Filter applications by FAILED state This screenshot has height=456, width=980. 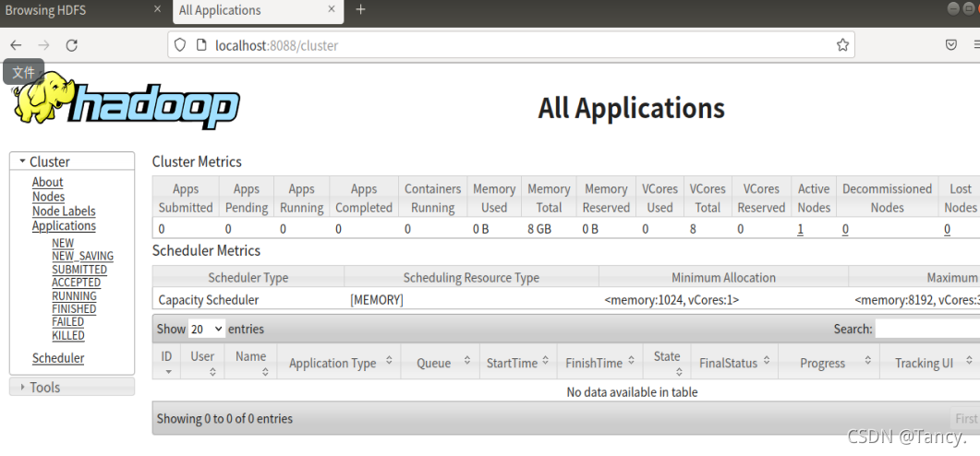pyautogui.click(x=67, y=322)
